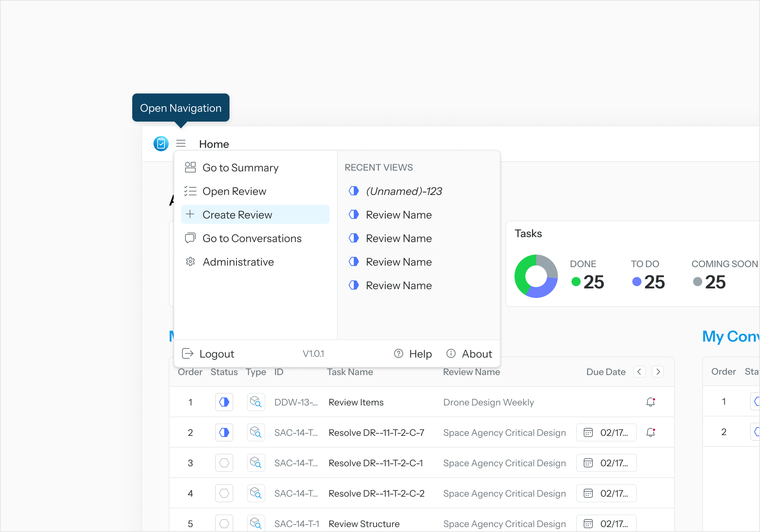Open recent view (Unnamed)-123
760x532 pixels.
tap(404, 191)
